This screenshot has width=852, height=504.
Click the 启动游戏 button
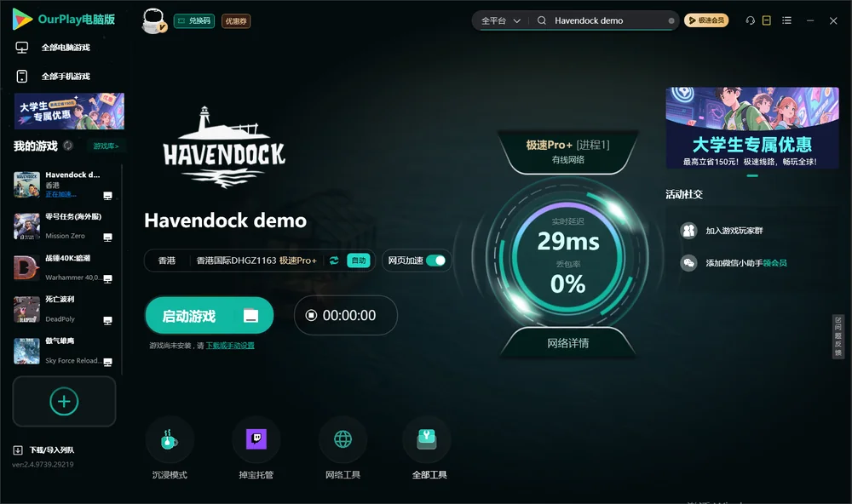(210, 316)
